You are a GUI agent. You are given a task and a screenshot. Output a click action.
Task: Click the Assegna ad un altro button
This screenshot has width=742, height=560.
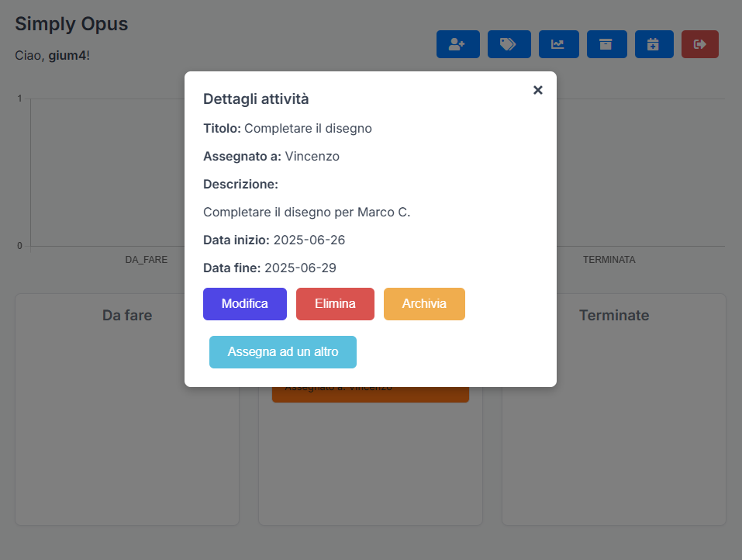[x=282, y=352]
